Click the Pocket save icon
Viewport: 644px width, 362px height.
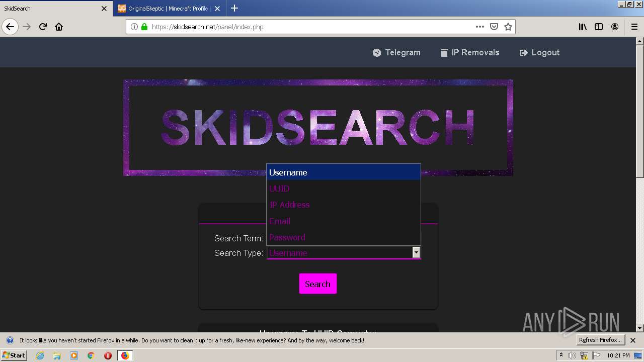[x=494, y=27]
